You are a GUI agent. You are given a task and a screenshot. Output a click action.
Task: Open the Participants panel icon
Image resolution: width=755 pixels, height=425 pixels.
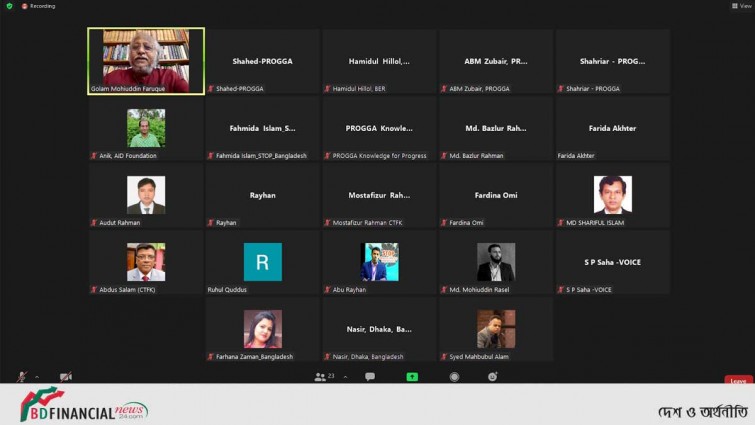[x=320, y=377]
